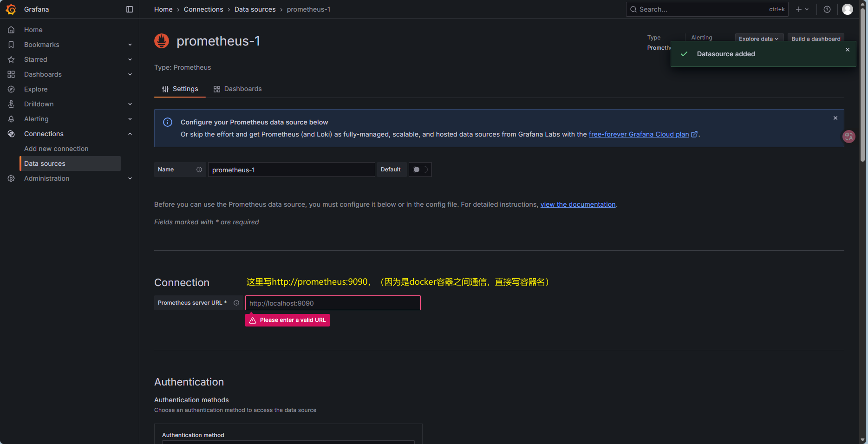Collapse the navigation sidebar with the panel icon
The image size is (868, 444).
(129, 9)
